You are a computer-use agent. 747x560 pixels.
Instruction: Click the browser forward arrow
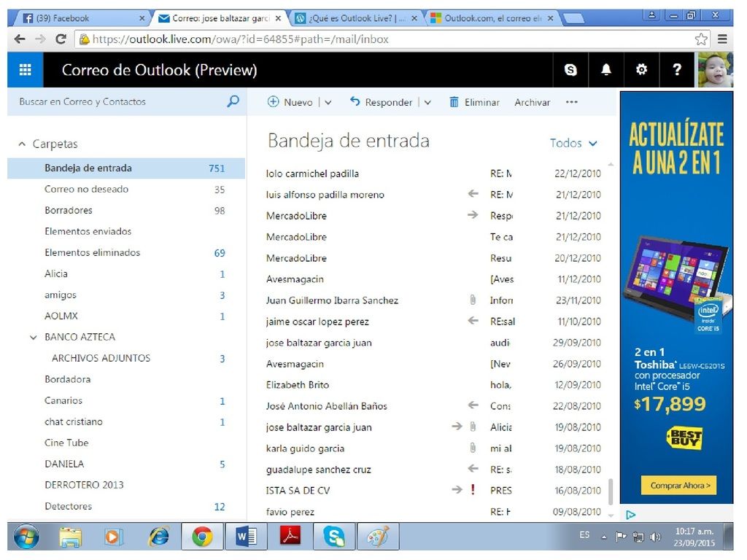tap(41, 39)
